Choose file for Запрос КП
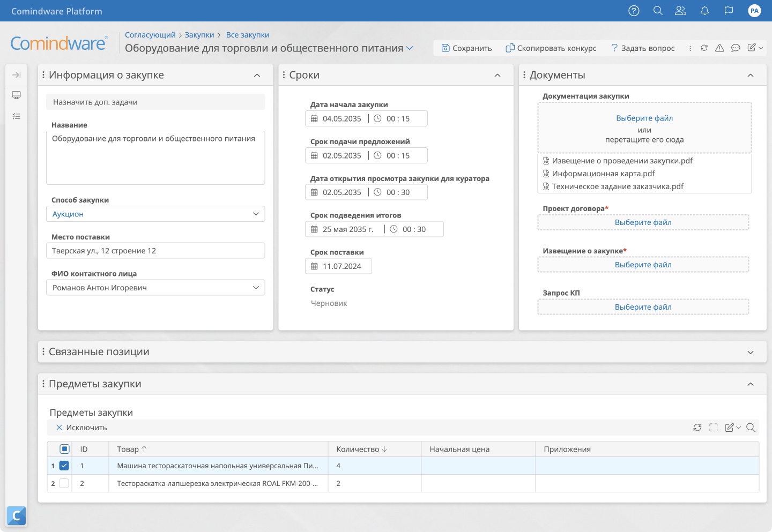This screenshot has height=532, width=772. click(x=643, y=307)
